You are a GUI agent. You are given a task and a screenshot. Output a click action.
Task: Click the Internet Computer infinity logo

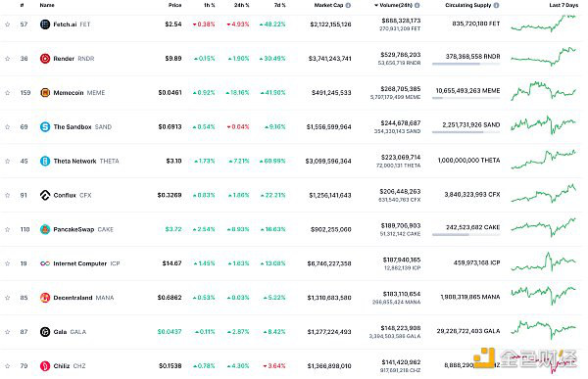click(45, 263)
